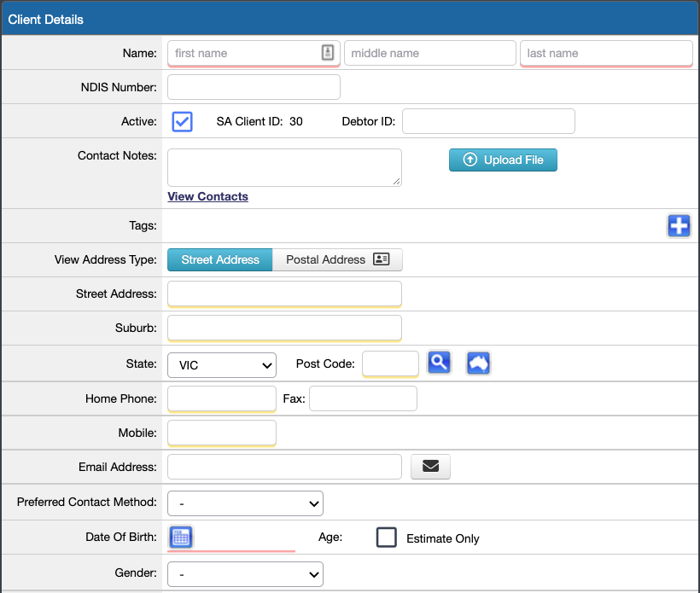Viewport: 700px width, 593px height.
Task: Click inside the NDIS Number field
Action: [x=254, y=86]
